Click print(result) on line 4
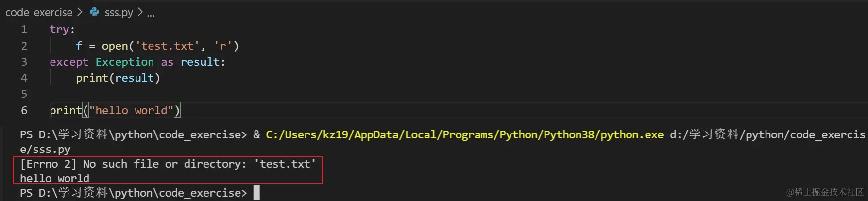Image resolution: width=868 pixels, height=201 pixels. point(118,78)
